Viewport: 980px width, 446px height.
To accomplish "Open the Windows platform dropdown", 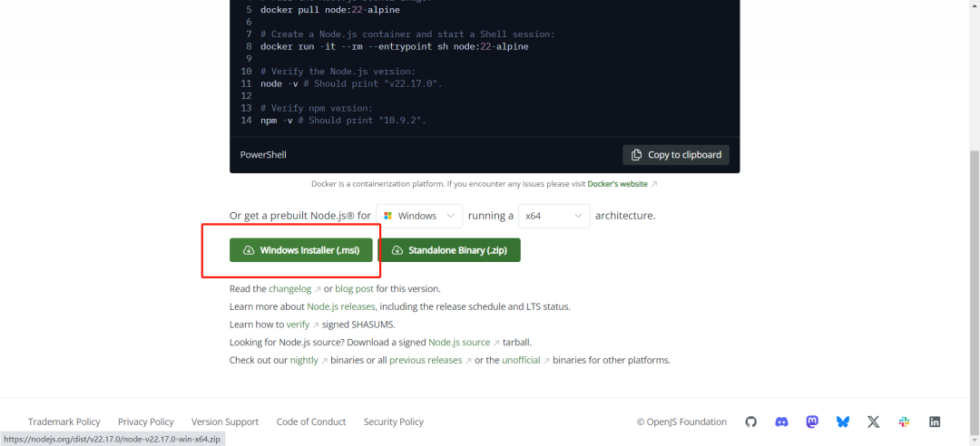I will 419,216.
